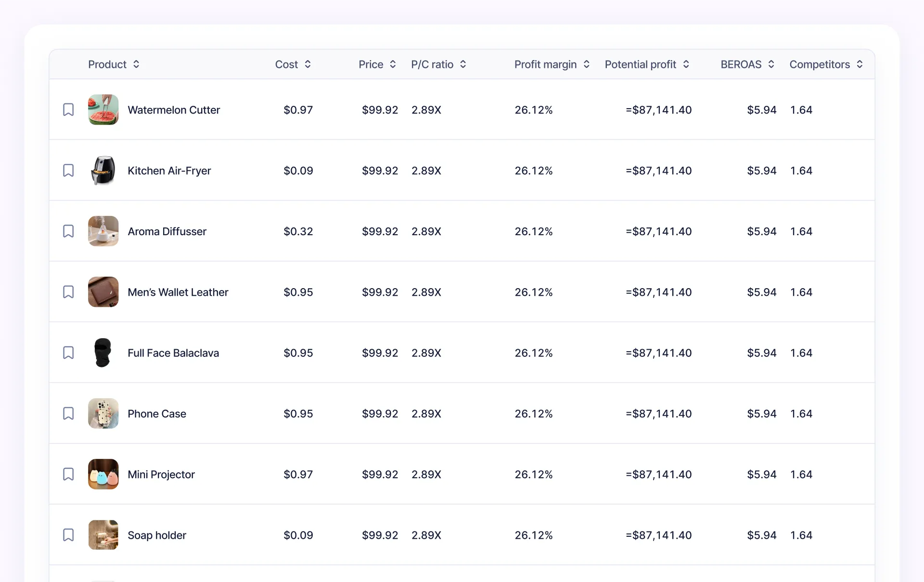Screen dimensions: 924x582
Task: Bookmark the Mini Projector product
Action: (68, 474)
